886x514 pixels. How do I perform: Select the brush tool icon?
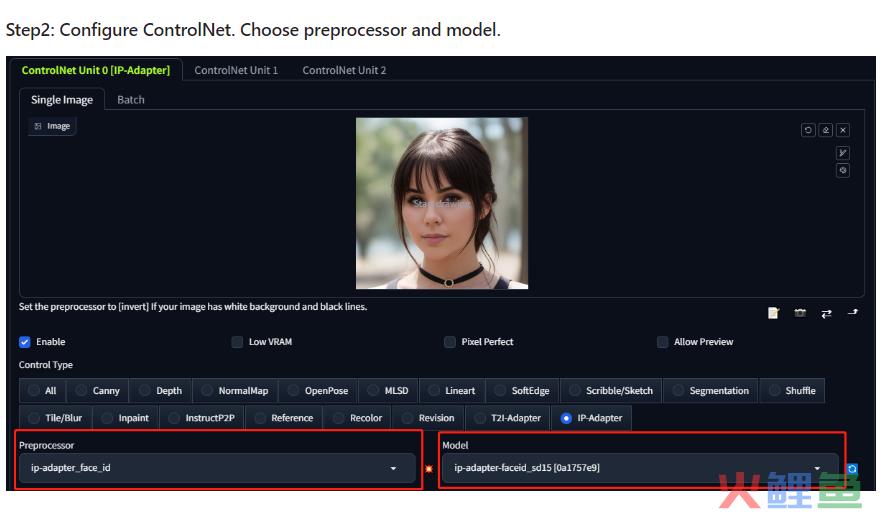[x=843, y=153]
